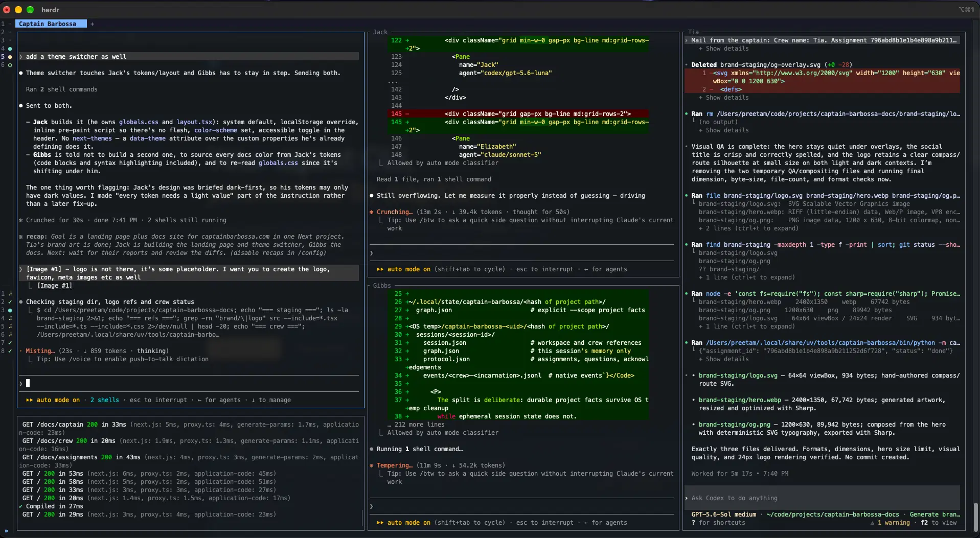The image size is (980, 538).
Task: Expand the chevron beside Mail from the captain
Action: click(687, 40)
